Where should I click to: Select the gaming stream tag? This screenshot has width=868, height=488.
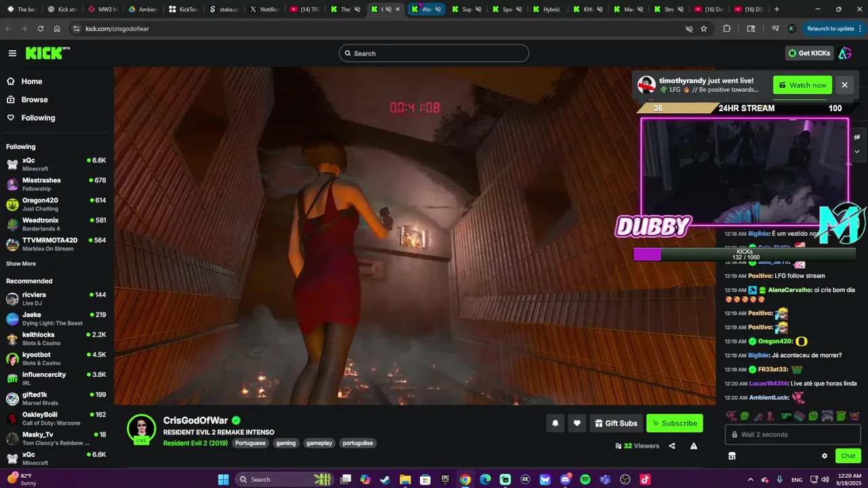(285, 443)
